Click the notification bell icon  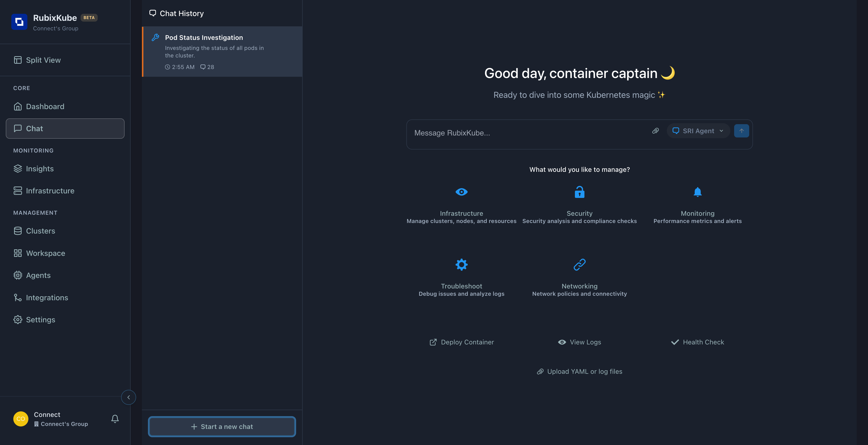coord(115,418)
